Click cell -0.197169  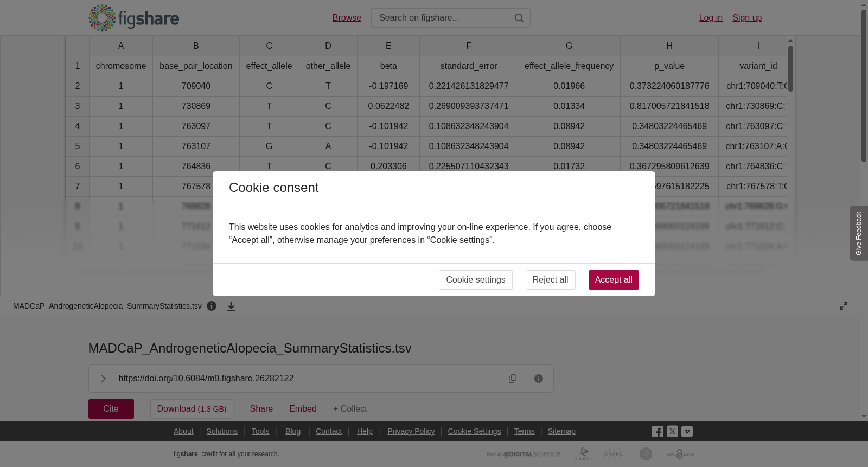coord(388,86)
